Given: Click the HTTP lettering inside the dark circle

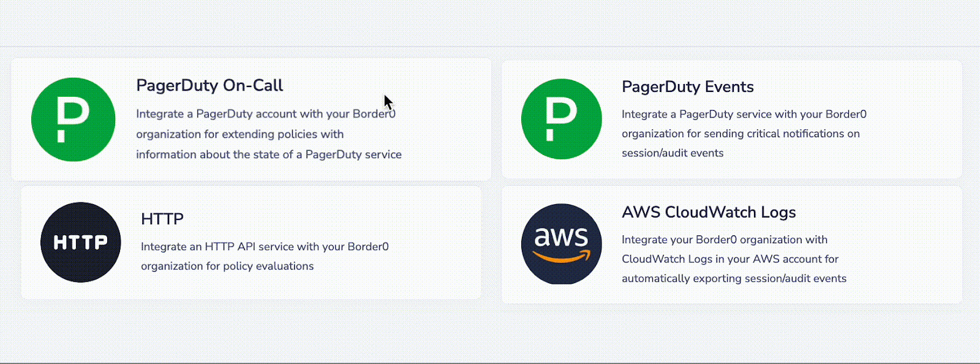Looking at the screenshot, I should 80,241.
